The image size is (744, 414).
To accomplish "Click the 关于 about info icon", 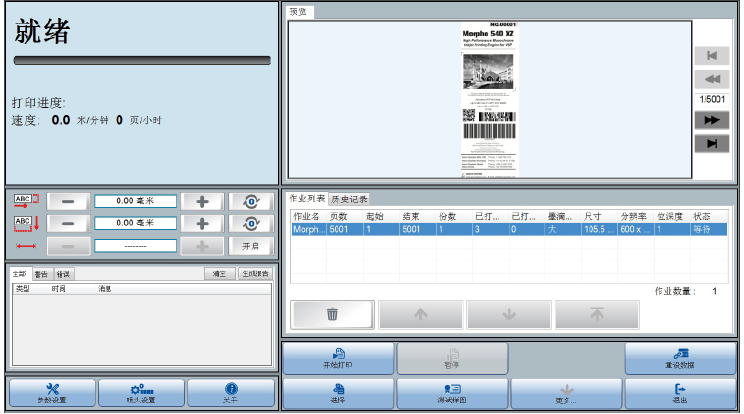I will point(231,393).
